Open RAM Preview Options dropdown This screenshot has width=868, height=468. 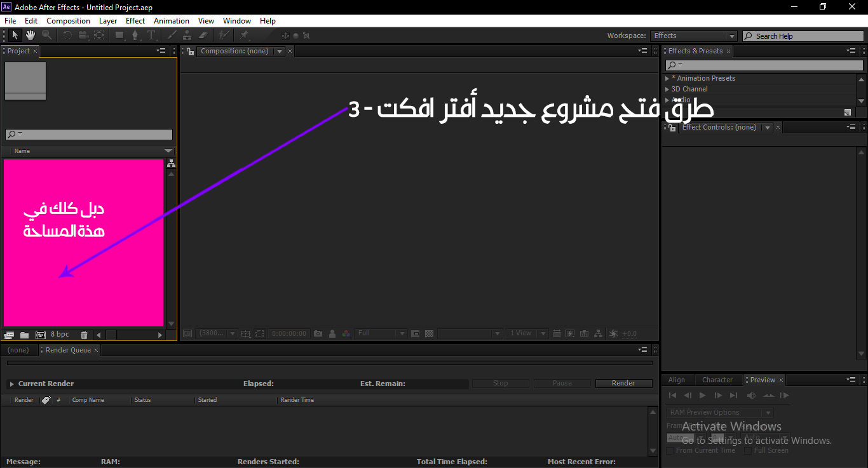(x=720, y=413)
